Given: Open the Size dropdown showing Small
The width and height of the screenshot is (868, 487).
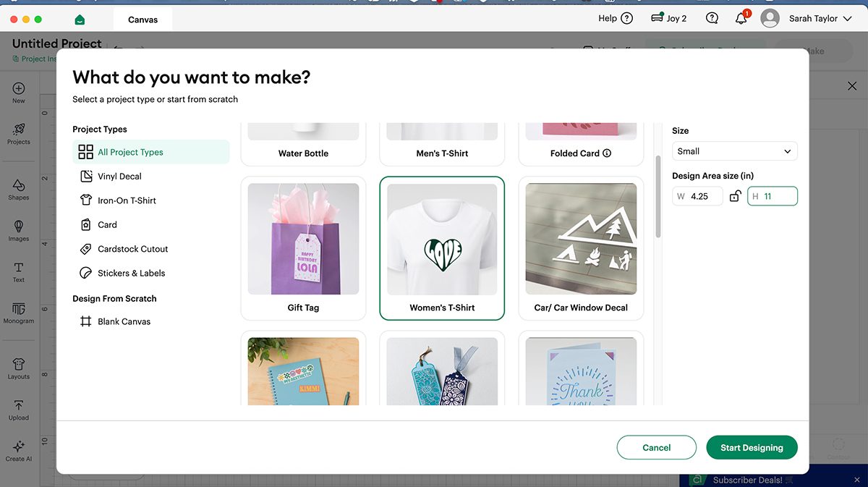Looking at the screenshot, I should coord(734,151).
